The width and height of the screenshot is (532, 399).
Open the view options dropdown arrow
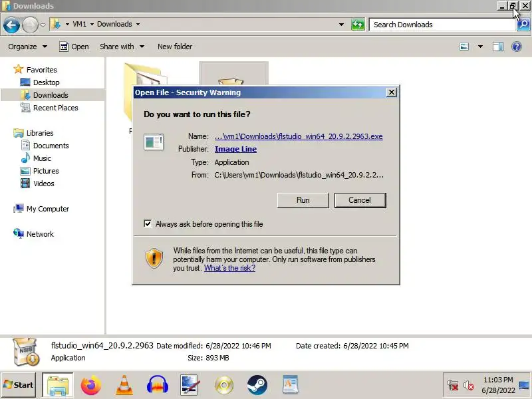coord(480,47)
